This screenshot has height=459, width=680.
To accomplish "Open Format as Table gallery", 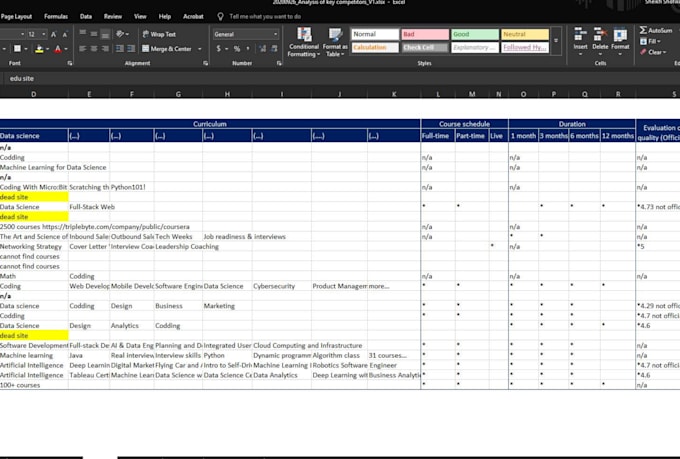I will 335,42.
